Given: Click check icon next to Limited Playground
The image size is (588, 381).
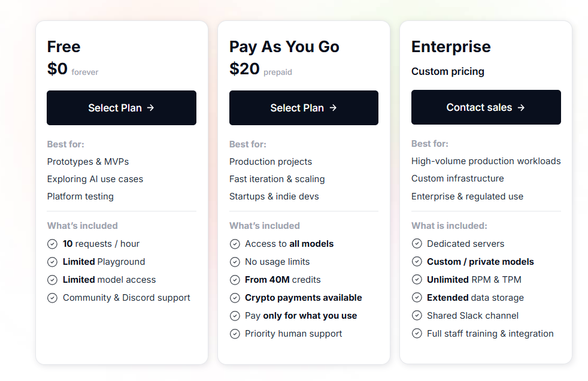Looking at the screenshot, I should click(53, 262).
